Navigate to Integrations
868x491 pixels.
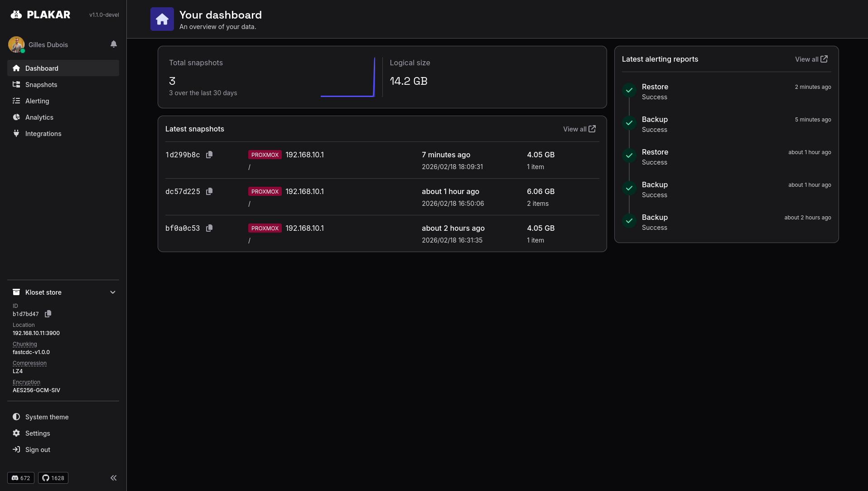tap(43, 134)
